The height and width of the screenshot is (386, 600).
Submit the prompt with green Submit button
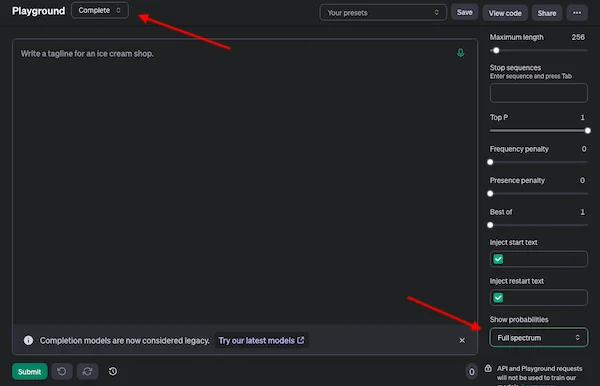click(x=29, y=371)
